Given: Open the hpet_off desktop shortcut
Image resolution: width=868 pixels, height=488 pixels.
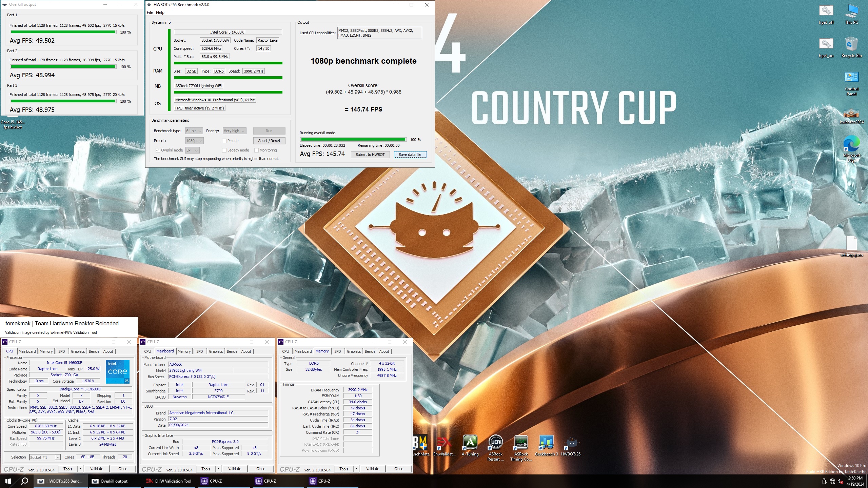Looking at the screenshot, I should [x=826, y=14].
